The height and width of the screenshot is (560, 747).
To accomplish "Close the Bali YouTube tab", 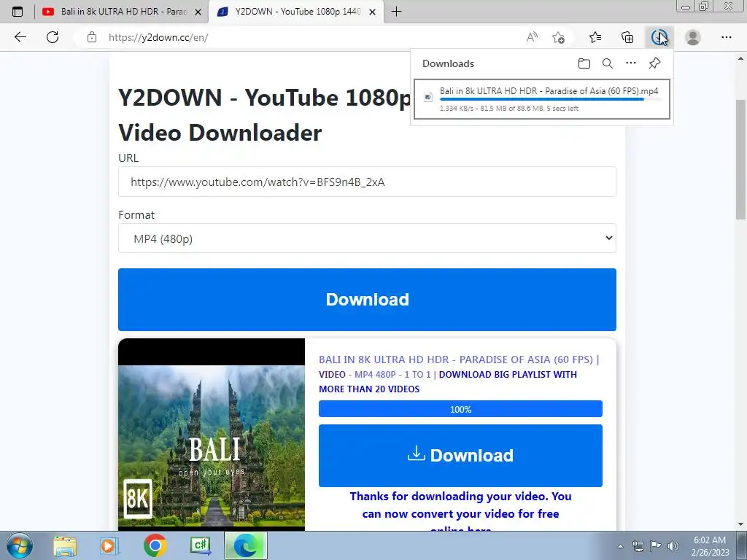I will 198,12.
